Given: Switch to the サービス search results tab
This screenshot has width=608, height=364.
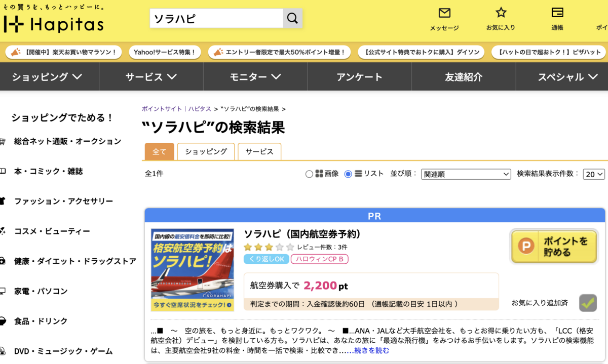Looking at the screenshot, I should pyautogui.click(x=259, y=151).
